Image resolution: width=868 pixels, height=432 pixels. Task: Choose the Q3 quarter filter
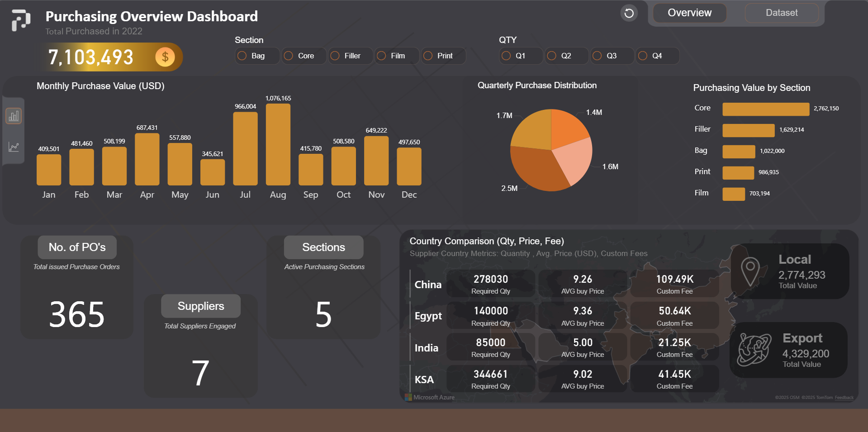598,56
